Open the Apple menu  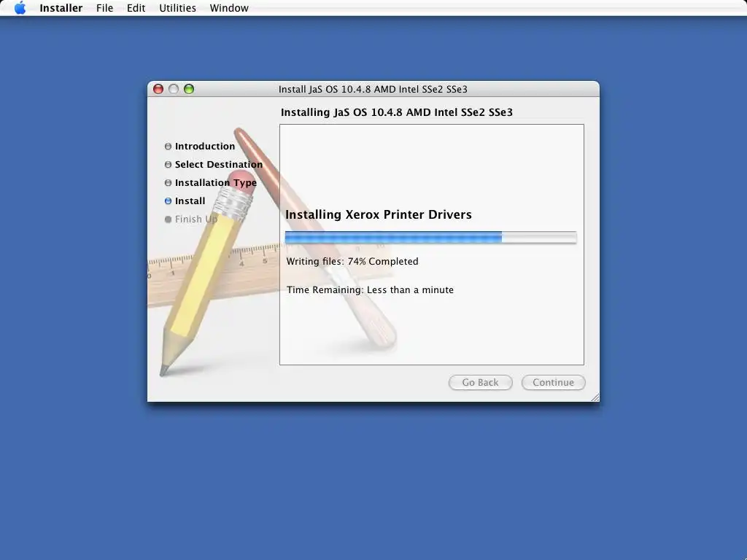coord(20,7)
